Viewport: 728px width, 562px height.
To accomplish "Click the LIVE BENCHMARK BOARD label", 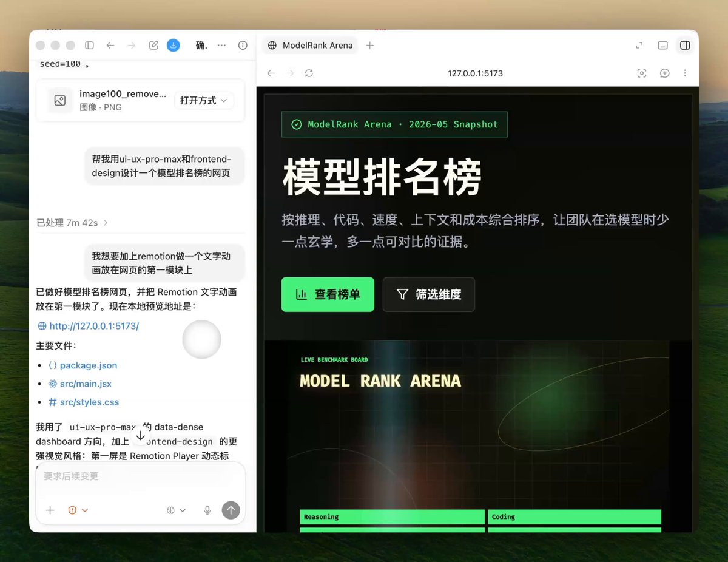I will [334, 360].
